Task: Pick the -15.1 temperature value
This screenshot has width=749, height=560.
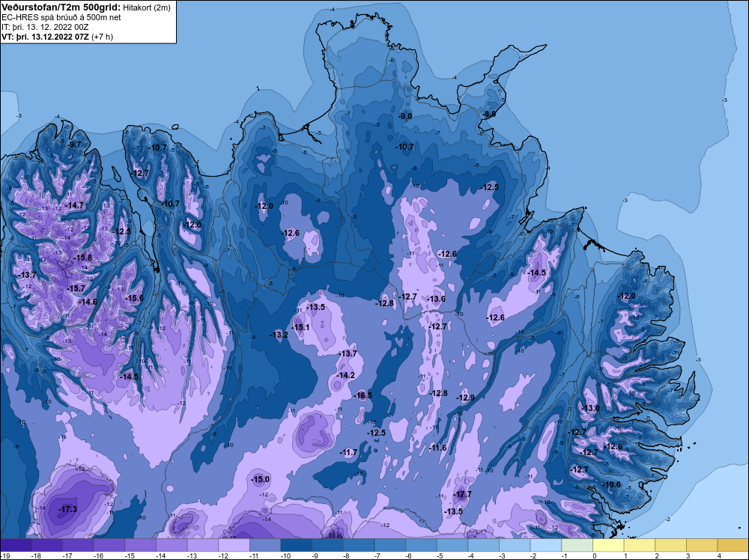Action: tap(300, 327)
